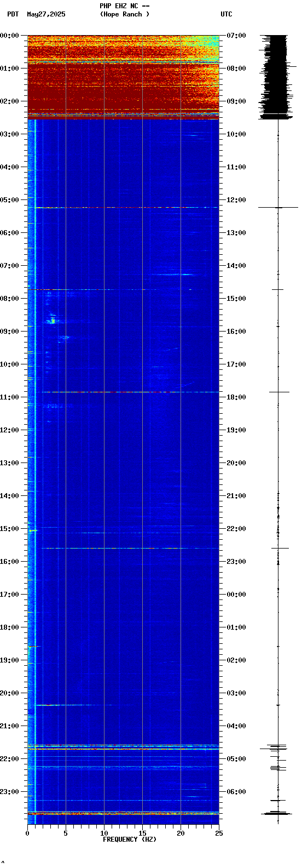Click the 23:00 PDT time label

point(9,792)
